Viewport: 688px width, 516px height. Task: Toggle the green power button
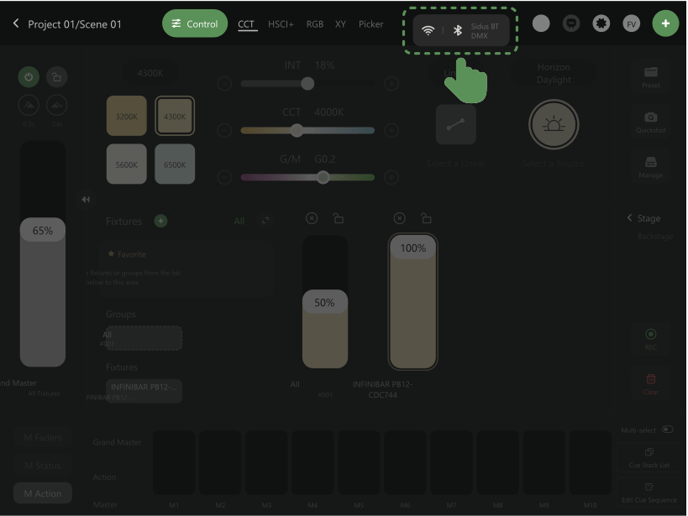point(29,77)
